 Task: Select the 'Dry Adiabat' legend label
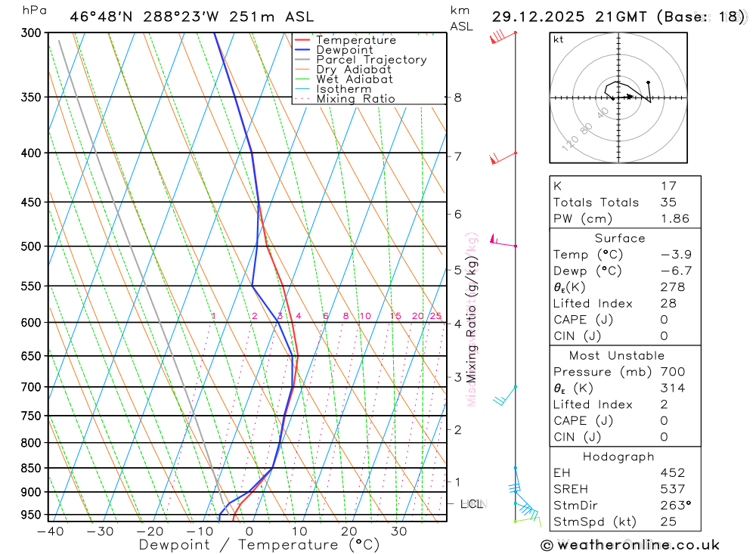354,70
